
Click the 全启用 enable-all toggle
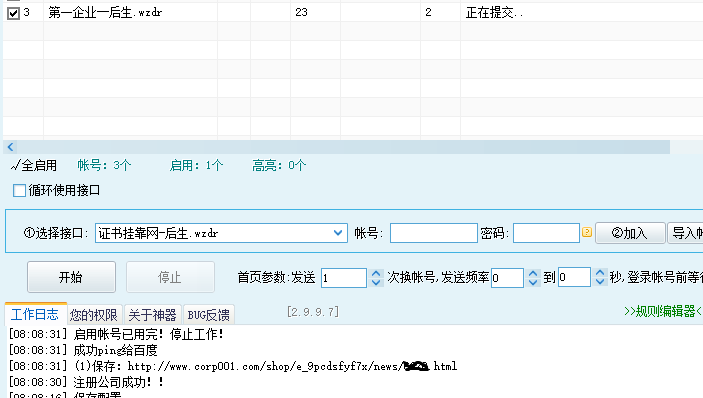(34, 165)
